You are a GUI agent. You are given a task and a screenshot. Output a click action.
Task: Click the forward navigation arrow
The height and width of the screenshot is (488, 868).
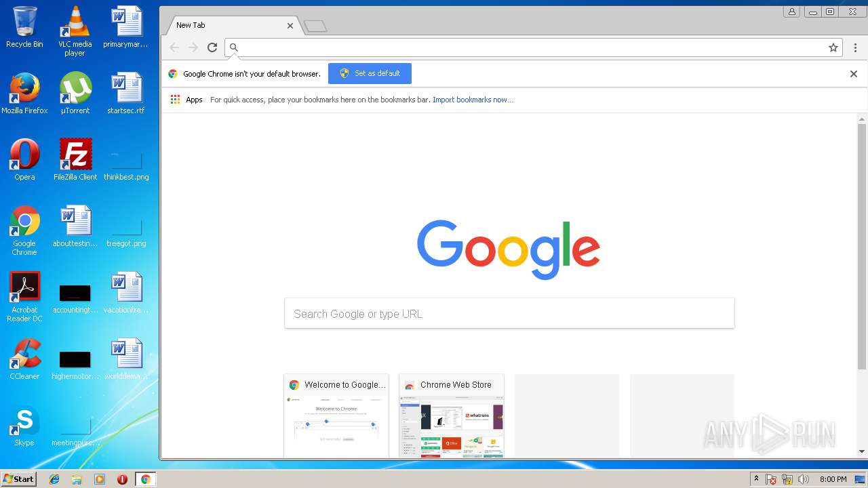tap(193, 47)
